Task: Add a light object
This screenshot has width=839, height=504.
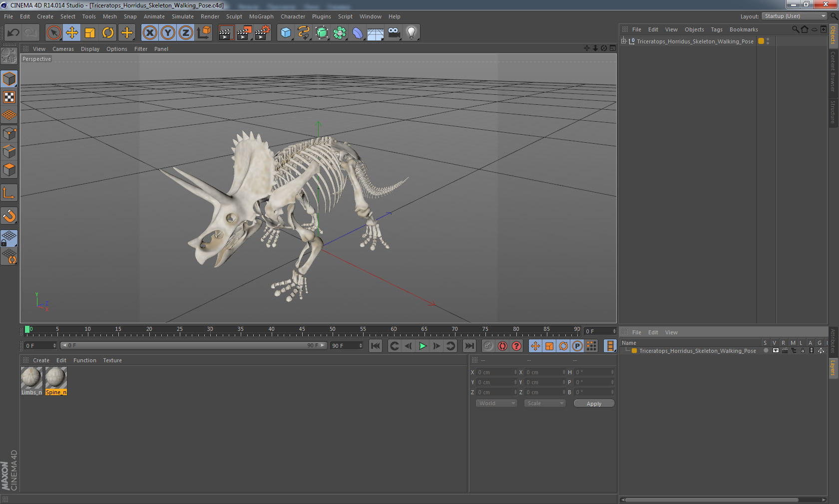Action: pos(412,33)
